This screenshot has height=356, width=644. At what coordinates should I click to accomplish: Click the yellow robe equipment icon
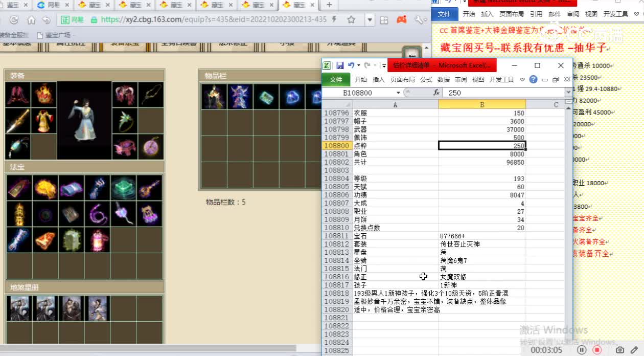tap(44, 121)
